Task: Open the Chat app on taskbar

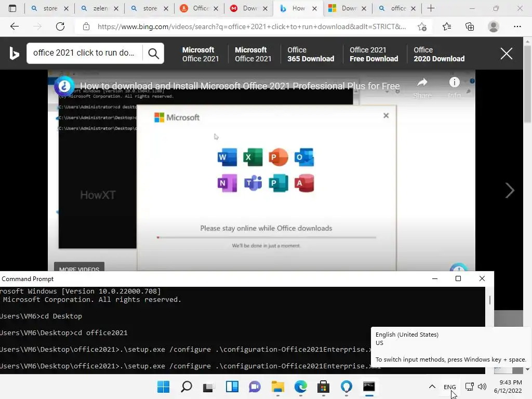Action: point(255,387)
